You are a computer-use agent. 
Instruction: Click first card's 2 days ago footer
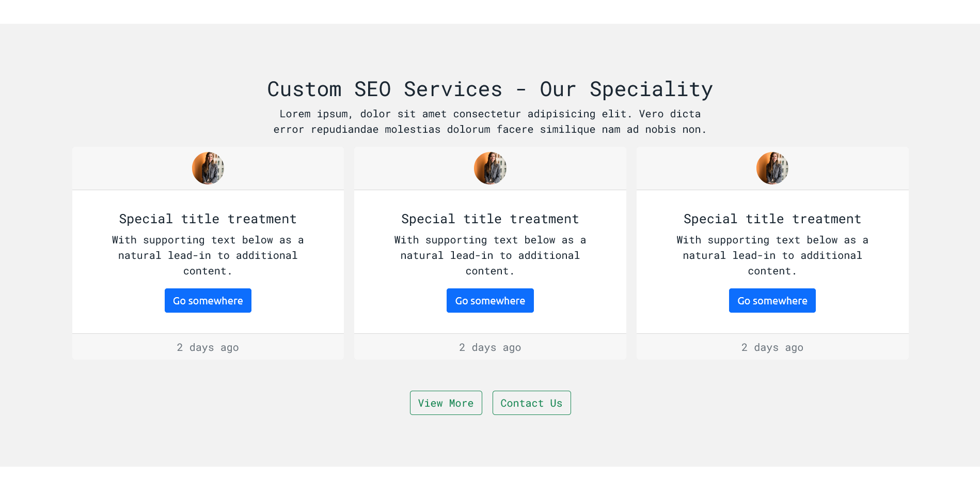pyautogui.click(x=208, y=347)
